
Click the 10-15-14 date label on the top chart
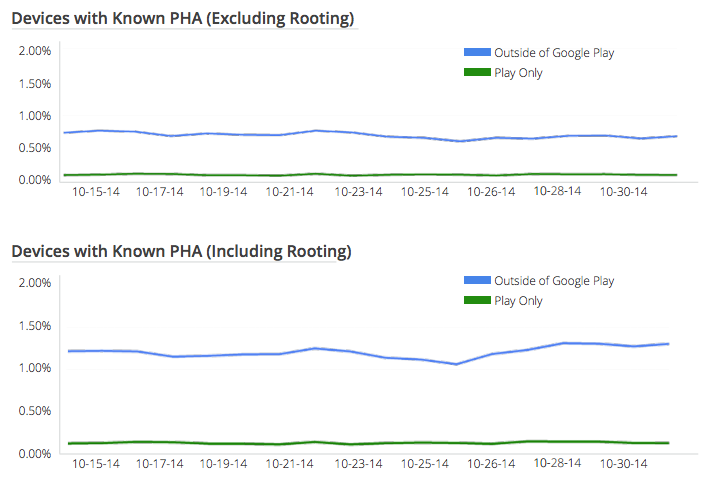95,192
